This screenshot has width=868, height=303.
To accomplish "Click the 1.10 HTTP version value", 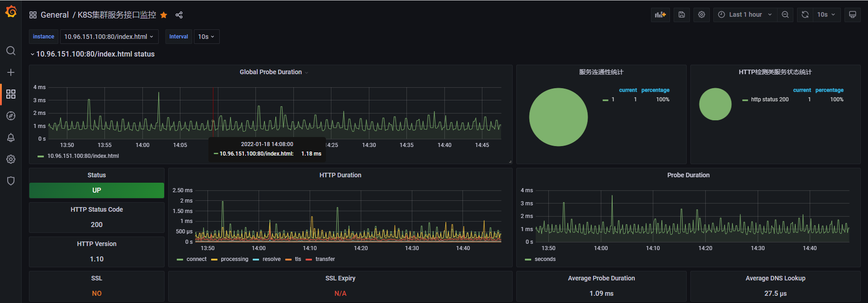I will pos(97,259).
